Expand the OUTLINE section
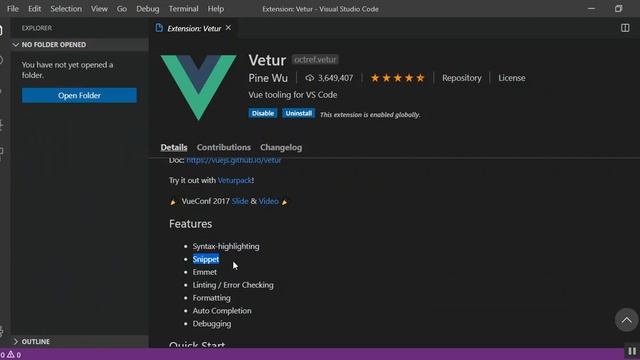The height and width of the screenshot is (360, 640). point(80,341)
